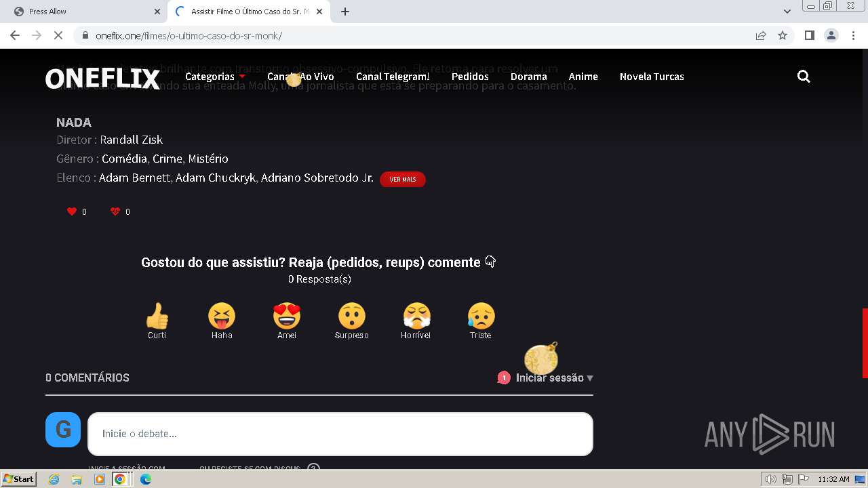The width and height of the screenshot is (868, 488).
Task: Open director Randall Zisk link
Action: [x=132, y=140]
